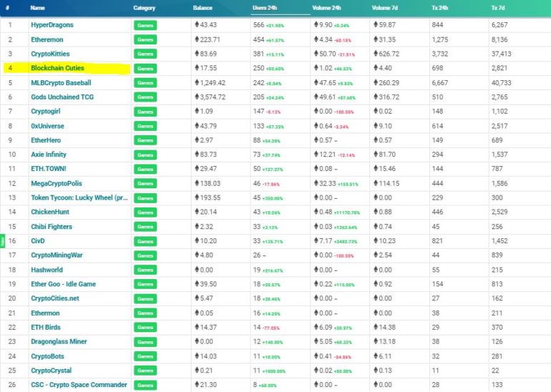Sort table by Users 24h column
Viewport: 551px width, 392px height.
coord(266,8)
